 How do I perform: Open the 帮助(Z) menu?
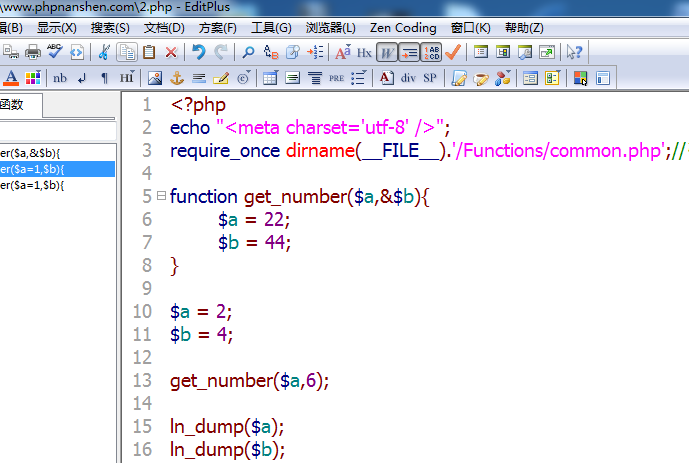click(x=524, y=28)
